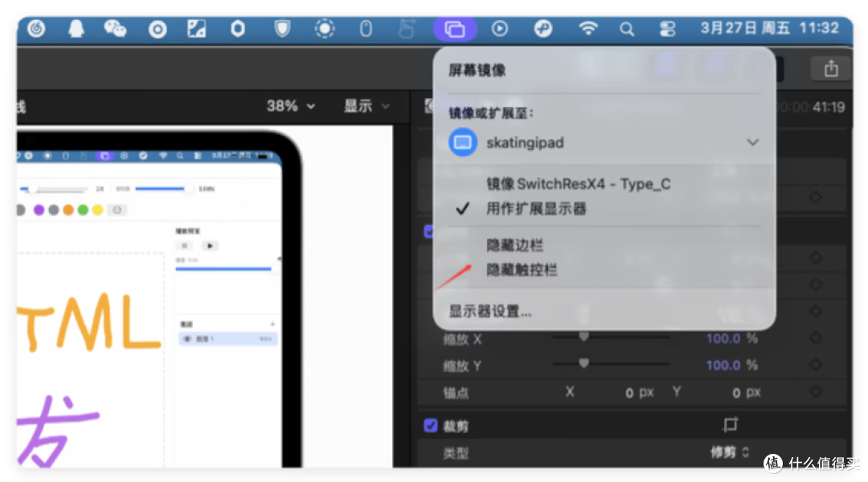
Task: Click the blue skatingipad display icon
Action: [463, 142]
